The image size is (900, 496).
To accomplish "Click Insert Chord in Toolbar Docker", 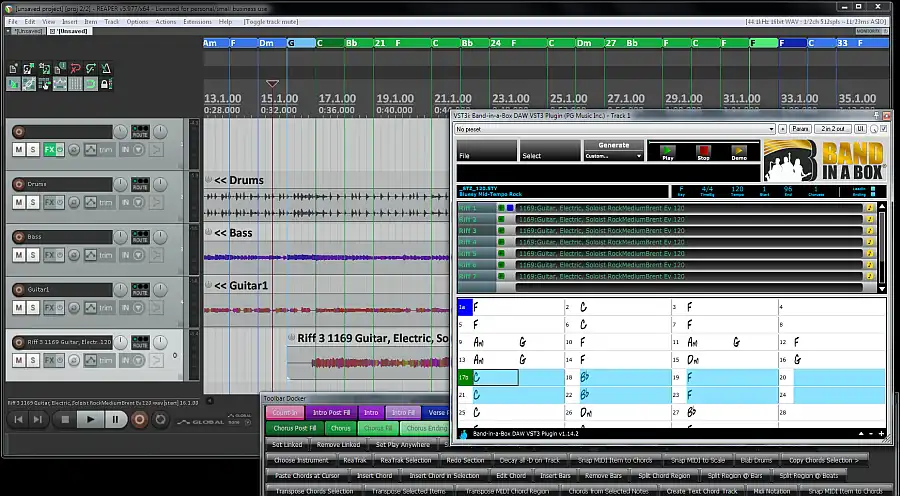I will [374, 476].
